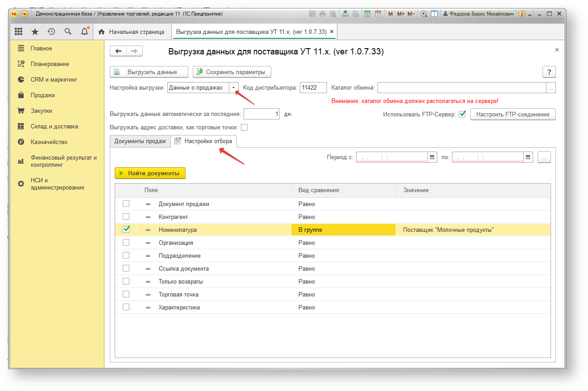This screenshot has height=391, width=588.
Task: Open notifications bell icon
Action: pyautogui.click(x=84, y=32)
